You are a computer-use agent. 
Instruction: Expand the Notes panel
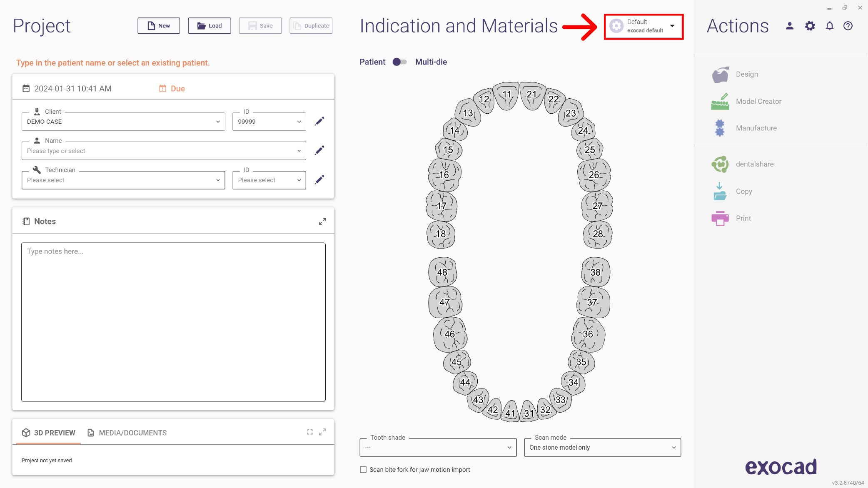tap(322, 222)
